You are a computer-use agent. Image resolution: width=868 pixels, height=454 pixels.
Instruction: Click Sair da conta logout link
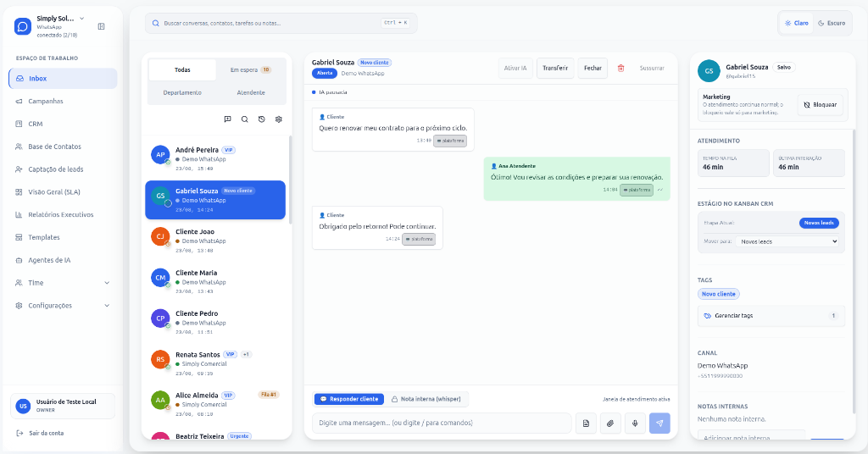tap(41, 433)
